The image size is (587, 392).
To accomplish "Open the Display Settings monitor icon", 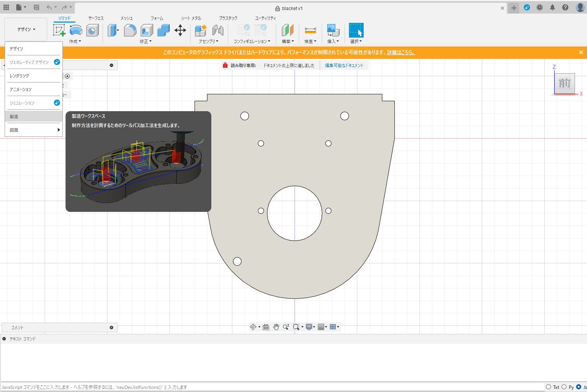I will coord(309,327).
